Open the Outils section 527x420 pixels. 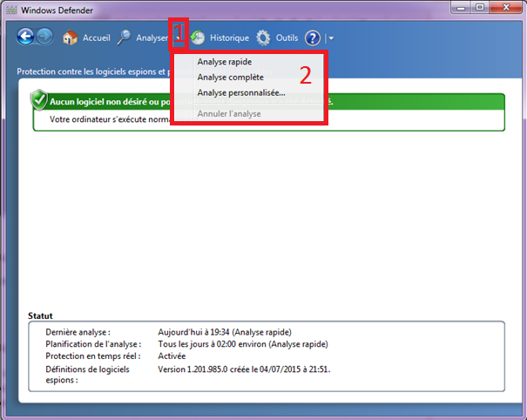(x=287, y=38)
